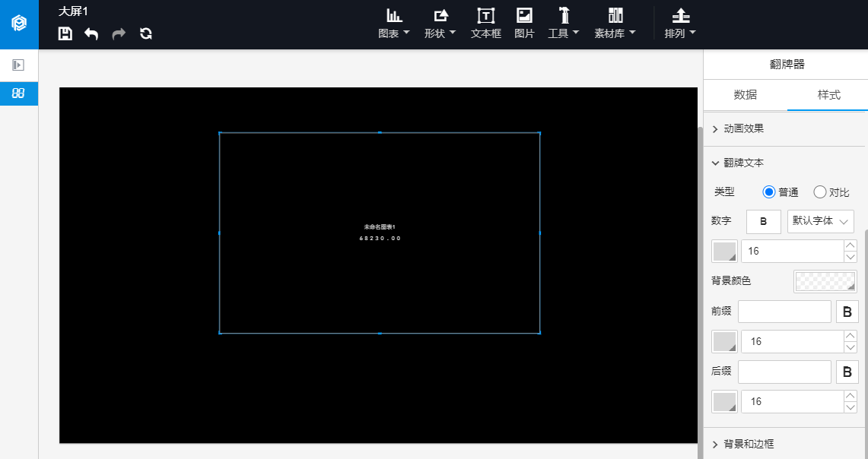Viewport: 868px width, 459px height.
Task: Click the 68230.00 value on canvas
Action: (380, 239)
